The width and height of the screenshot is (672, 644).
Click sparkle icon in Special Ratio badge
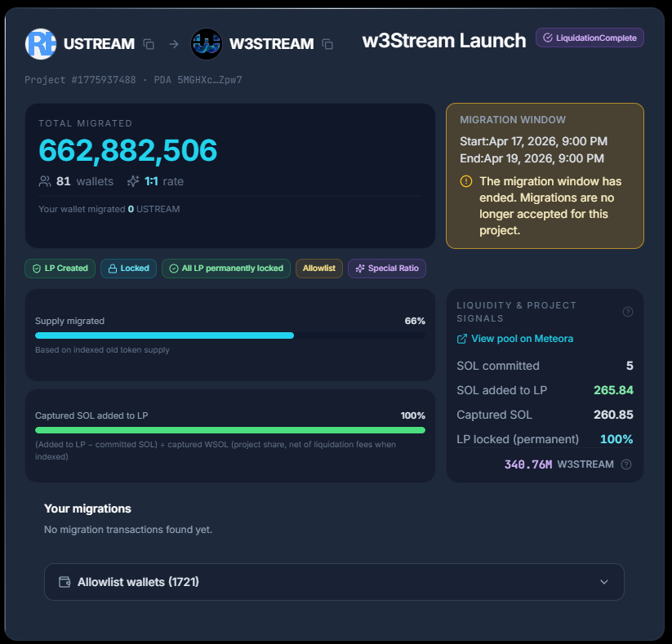[360, 269]
